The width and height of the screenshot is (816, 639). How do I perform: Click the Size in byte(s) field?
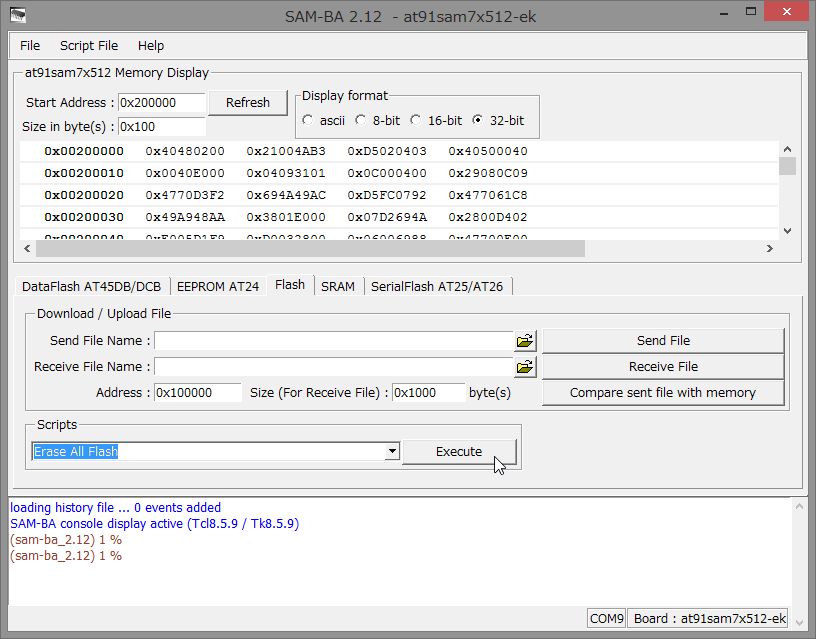162,126
